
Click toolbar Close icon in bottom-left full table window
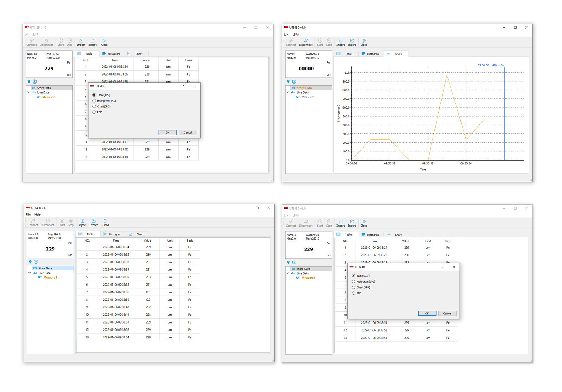pyautogui.click(x=105, y=223)
